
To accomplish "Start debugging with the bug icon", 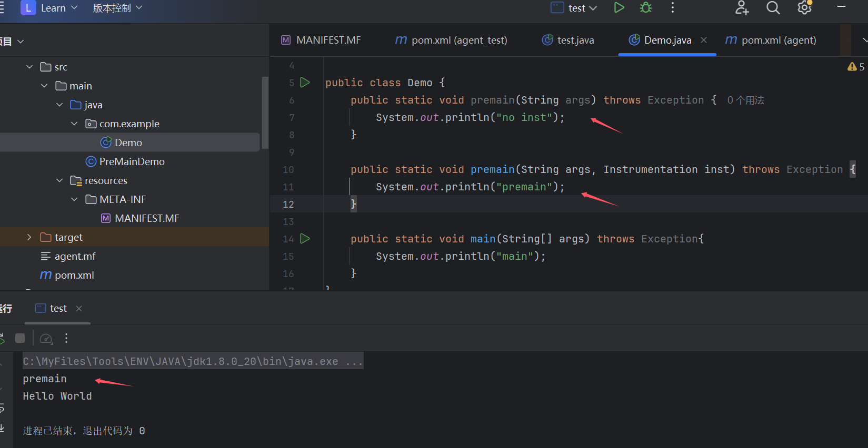I will [x=646, y=8].
